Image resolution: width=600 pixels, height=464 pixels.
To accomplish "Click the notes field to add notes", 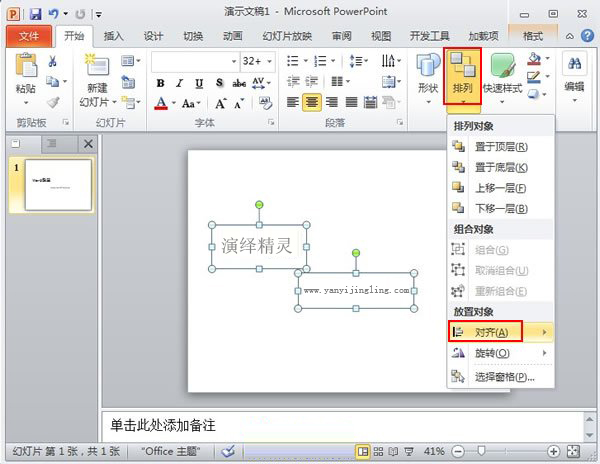I will pos(341,426).
